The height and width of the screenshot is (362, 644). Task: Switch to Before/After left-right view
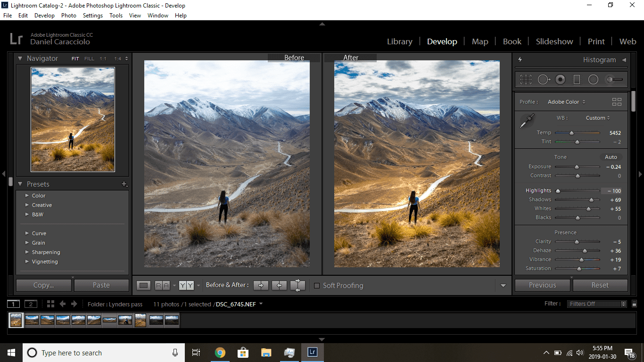pos(186,285)
